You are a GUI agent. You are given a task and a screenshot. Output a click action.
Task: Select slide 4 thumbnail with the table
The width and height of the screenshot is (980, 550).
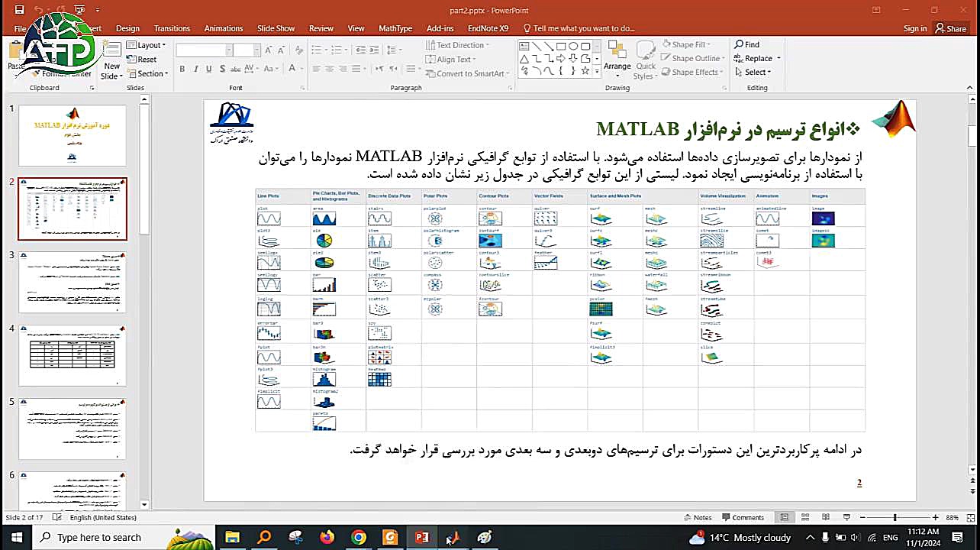point(73,356)
